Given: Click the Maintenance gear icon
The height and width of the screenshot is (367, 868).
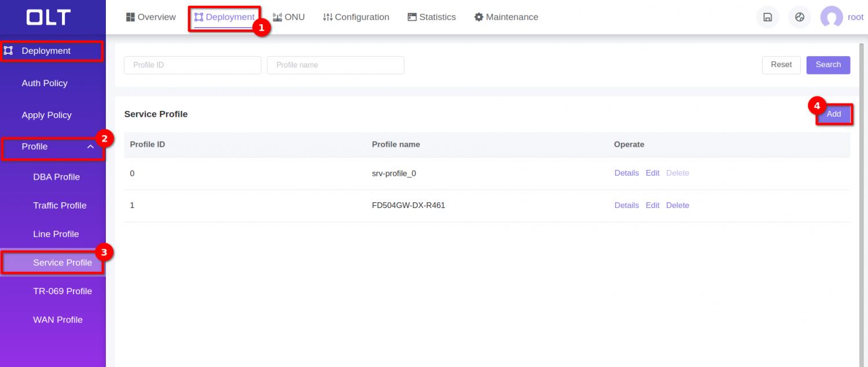Looking at the screenshot, I should (479, 17).
